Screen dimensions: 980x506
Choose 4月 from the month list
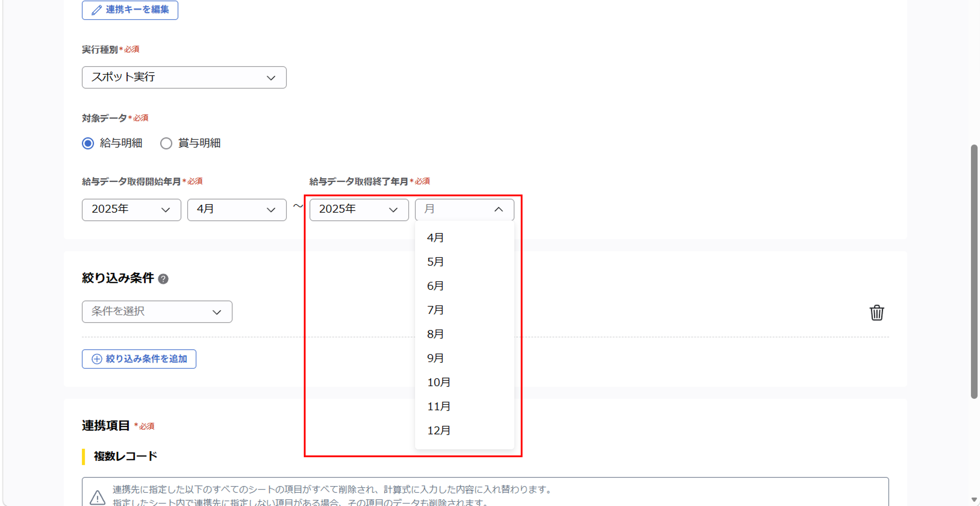[464, 238]
